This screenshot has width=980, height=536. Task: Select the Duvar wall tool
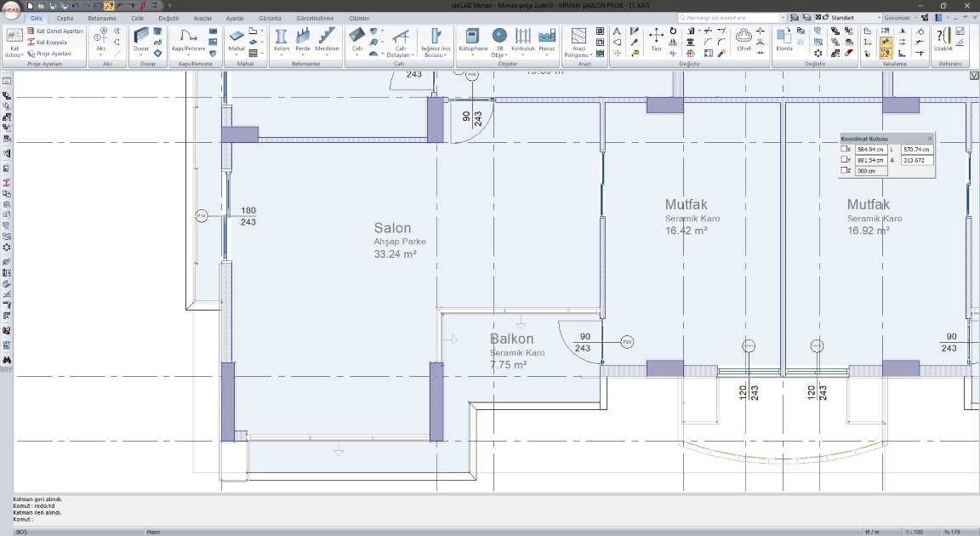(140, 38)
